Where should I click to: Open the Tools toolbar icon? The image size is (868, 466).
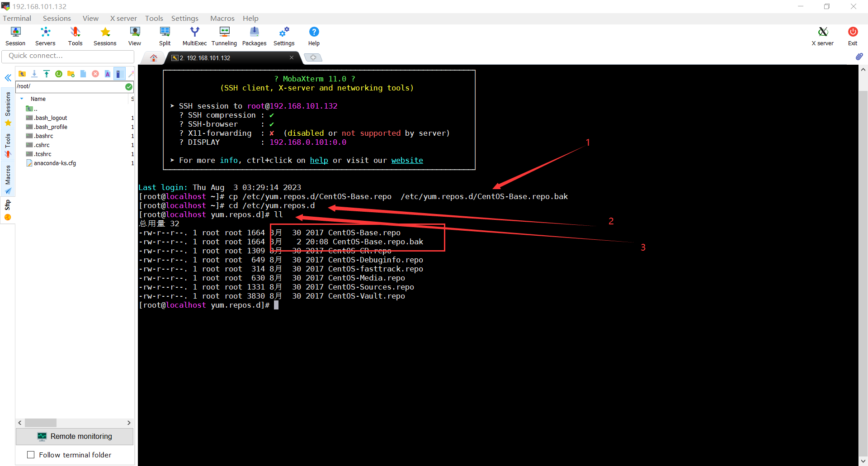pyautogui.click(x=75, y=36)
